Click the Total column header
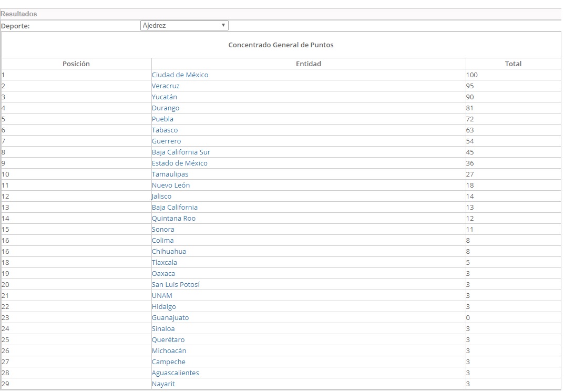This screenshot has width=564, height=392. (513, 64)
